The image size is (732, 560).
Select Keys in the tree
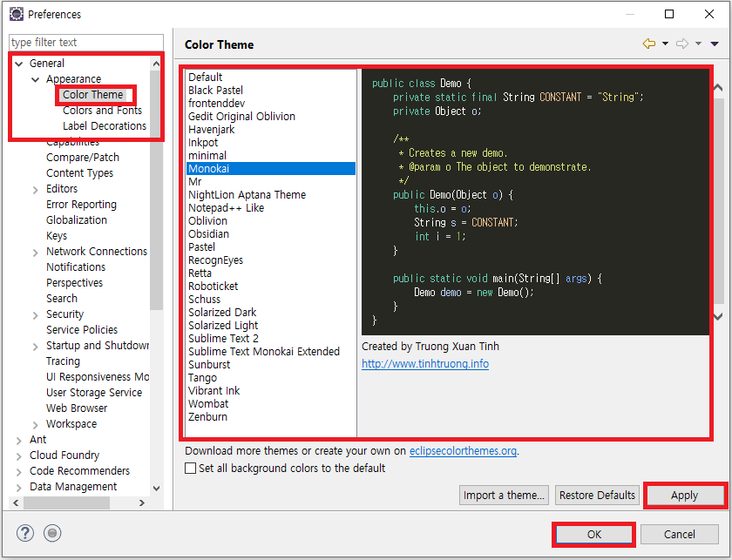(57, 236)
